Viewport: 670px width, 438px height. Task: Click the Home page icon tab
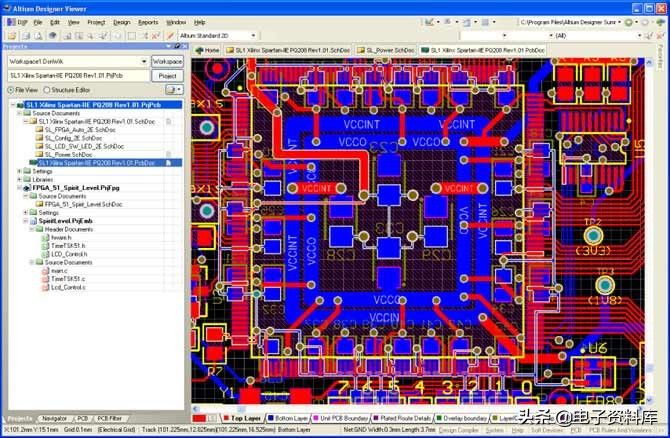(x=207, y=49)
